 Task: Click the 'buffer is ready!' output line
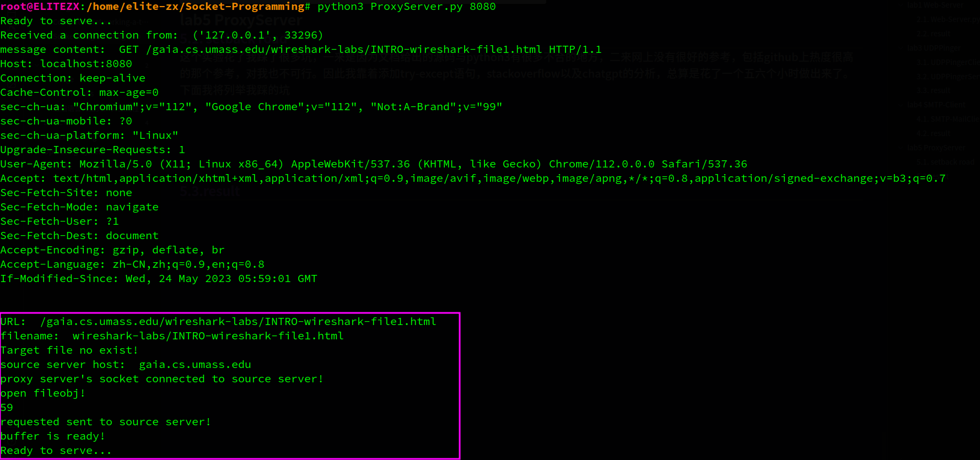[53, 436]
